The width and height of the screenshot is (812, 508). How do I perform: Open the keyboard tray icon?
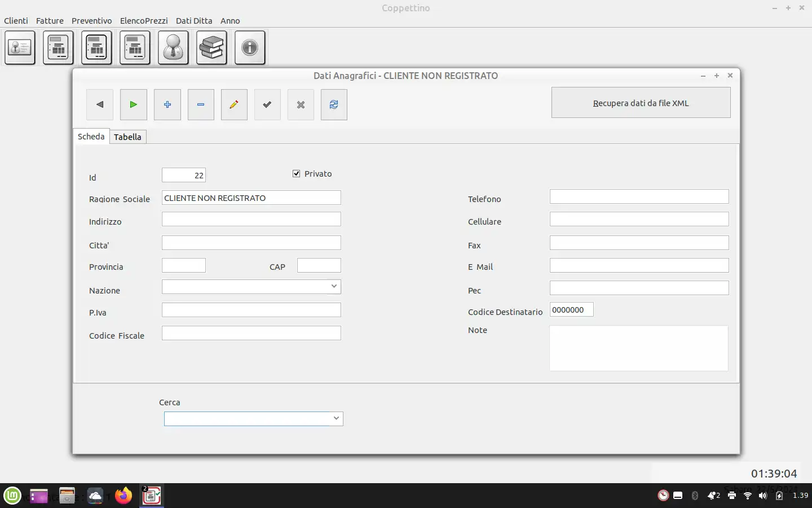[x=678, y=496]
